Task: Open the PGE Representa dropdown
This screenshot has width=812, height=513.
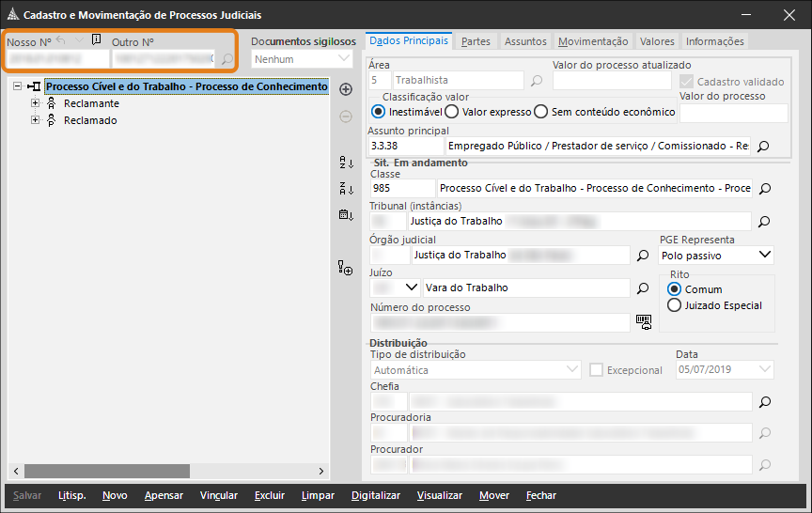Action: pyautogui.click(x=764, y=255)
